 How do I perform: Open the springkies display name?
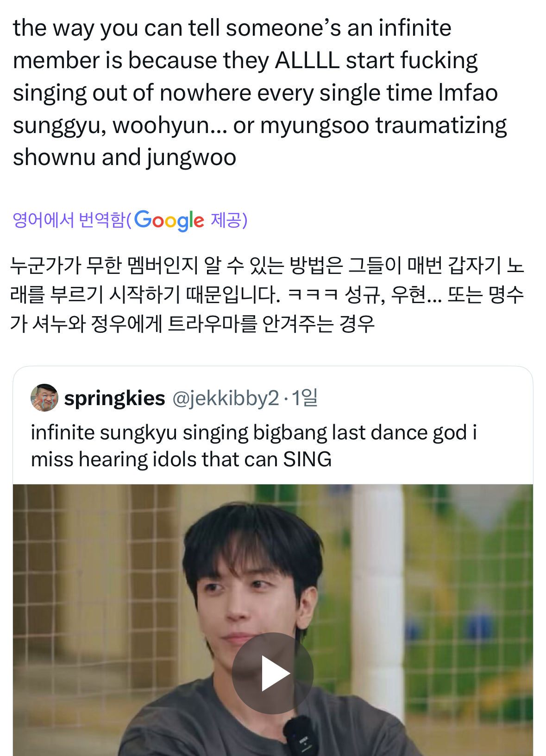114,398
